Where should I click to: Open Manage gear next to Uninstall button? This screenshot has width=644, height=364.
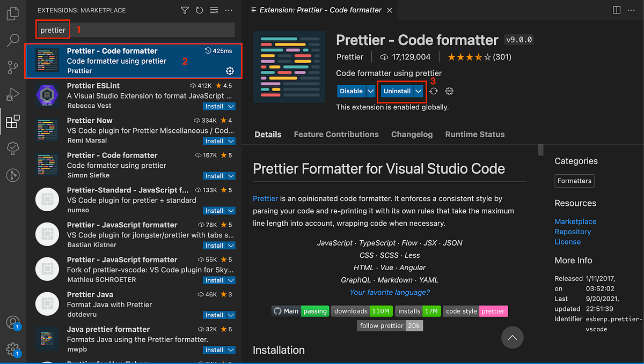[450, 91]
